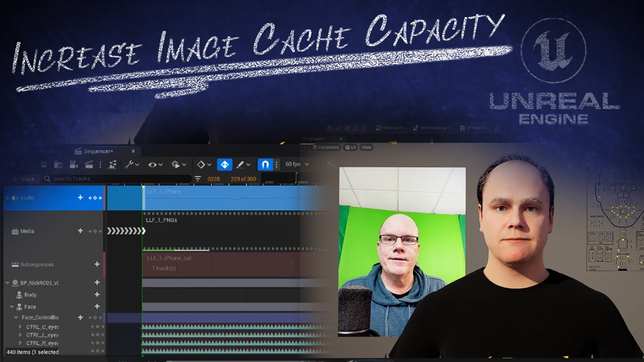Image resolution: width=644 pixels, height=362 pixels.
Task: Select the Media track row
Action: 54,231
